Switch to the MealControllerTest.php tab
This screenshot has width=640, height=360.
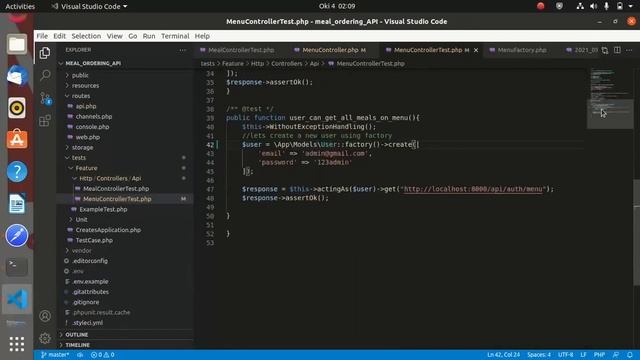pos(241,50)
